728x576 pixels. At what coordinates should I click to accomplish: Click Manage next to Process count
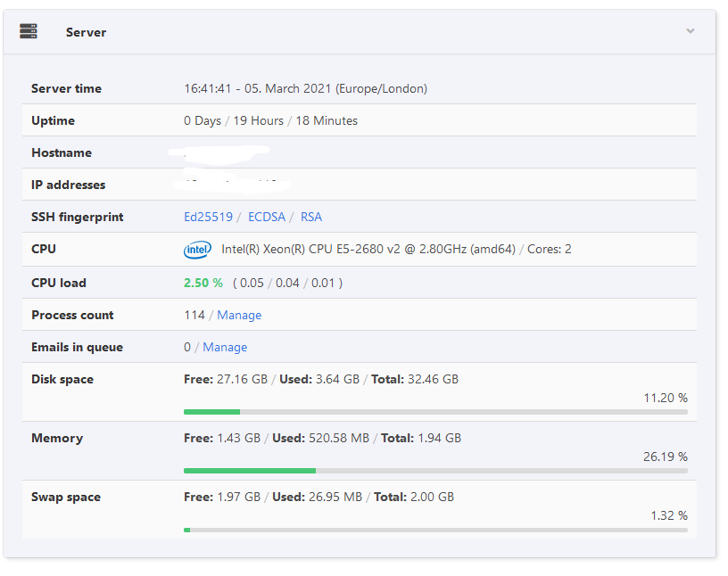239,315
